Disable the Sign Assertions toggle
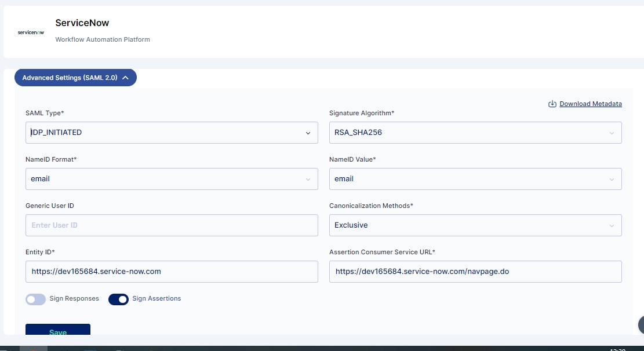This screenshot has height=351, width=644. 118,299
